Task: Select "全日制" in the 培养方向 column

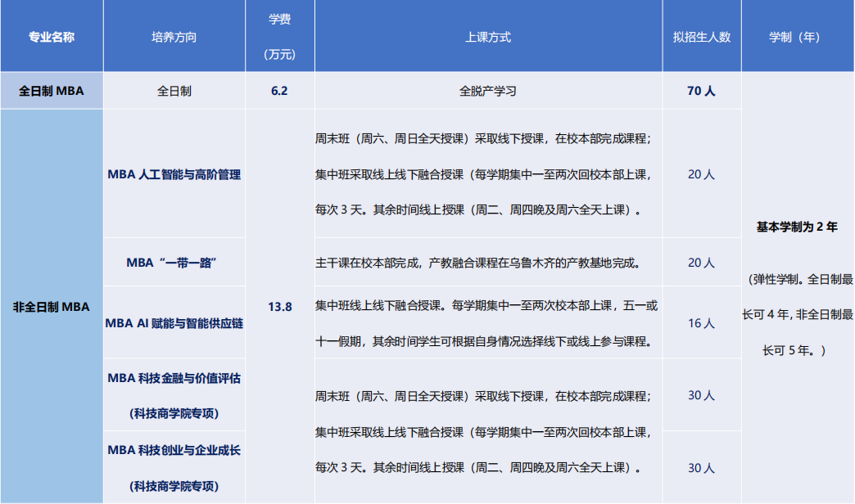Action: (x=174, y=91)
